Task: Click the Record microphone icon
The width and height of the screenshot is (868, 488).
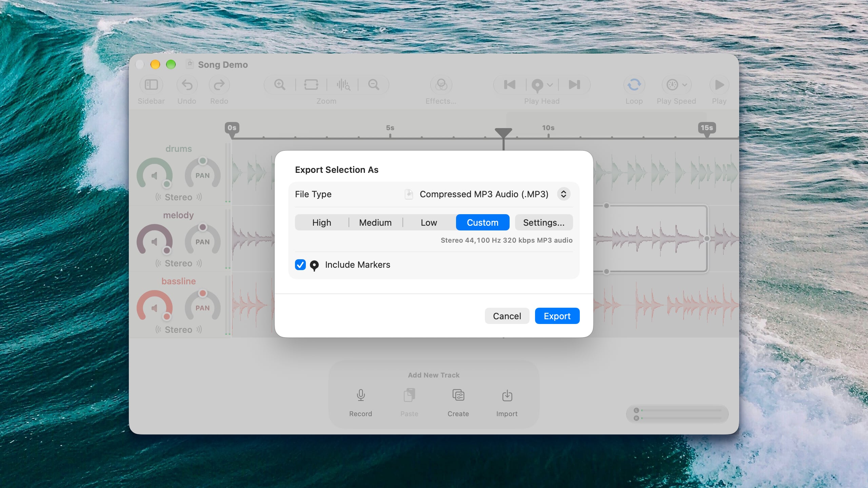Action: click(x=361, y=395)
